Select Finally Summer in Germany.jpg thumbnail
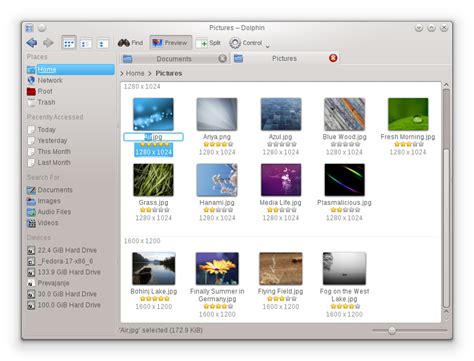The width and height of the screenshot is (474, 361). click(217, 269)
